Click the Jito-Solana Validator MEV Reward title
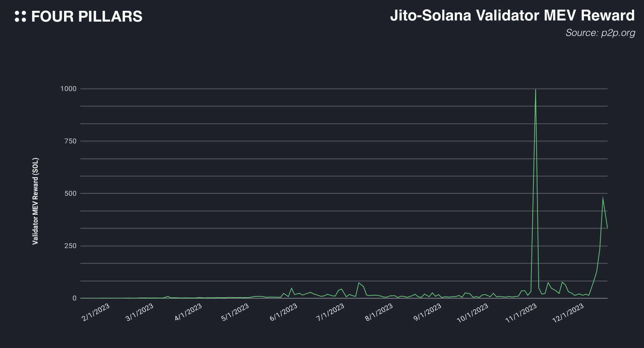 512,16
